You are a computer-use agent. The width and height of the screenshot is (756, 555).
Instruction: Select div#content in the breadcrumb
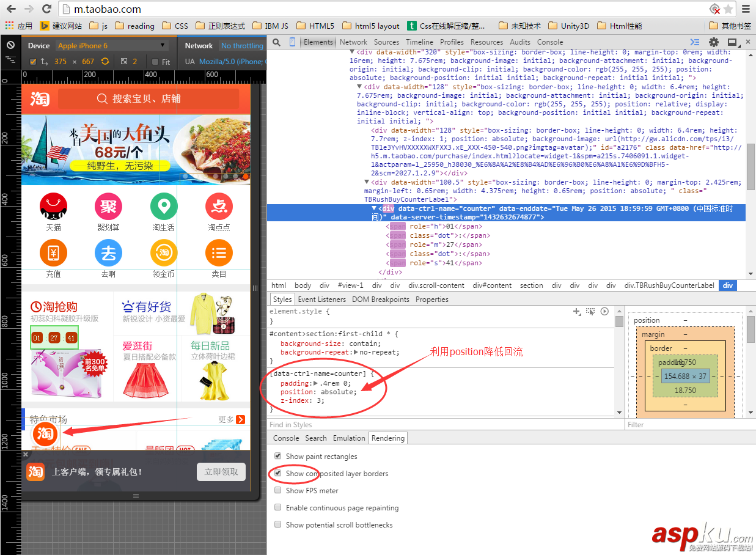click(492, 285)
